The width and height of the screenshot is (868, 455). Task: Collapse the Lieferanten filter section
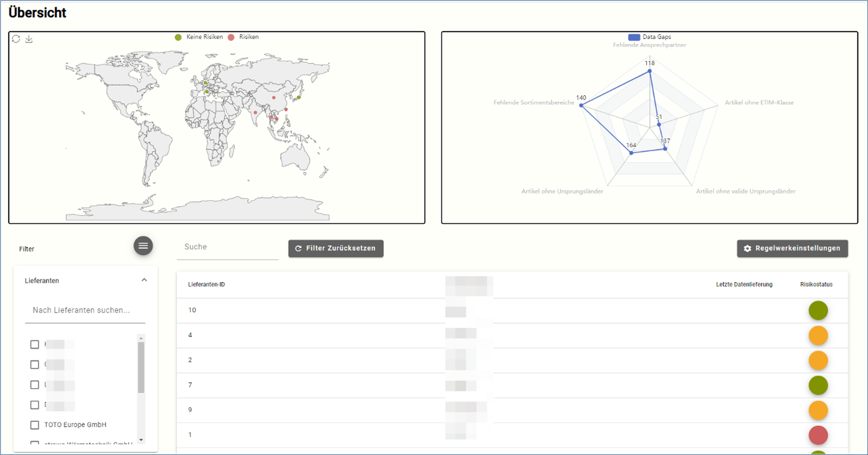click(x=144, y=280)
